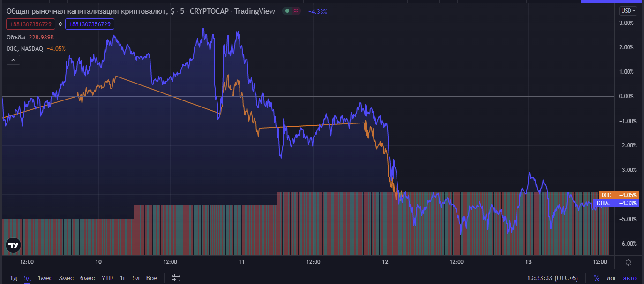Viewport: 644px width, 284px height.
Task: Click the TradingView logo icon
Action: pyautogui.click(x=14, y=245)
